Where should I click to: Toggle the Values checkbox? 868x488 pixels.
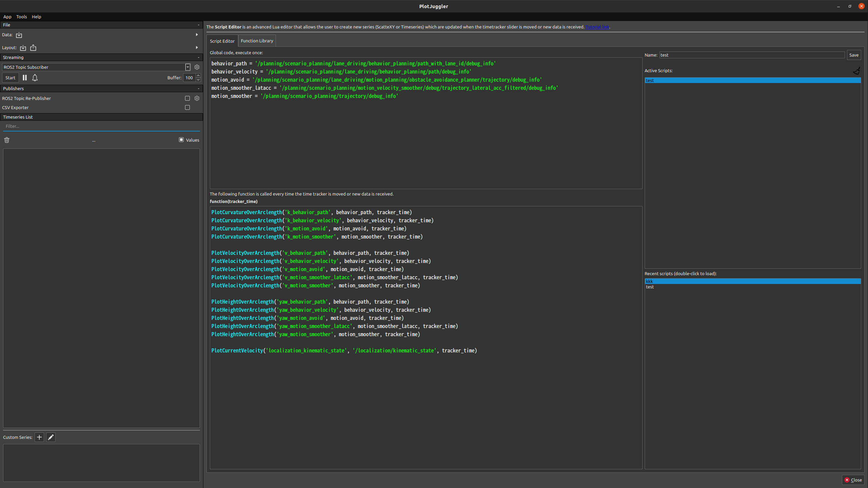click(x=181, y=140)
